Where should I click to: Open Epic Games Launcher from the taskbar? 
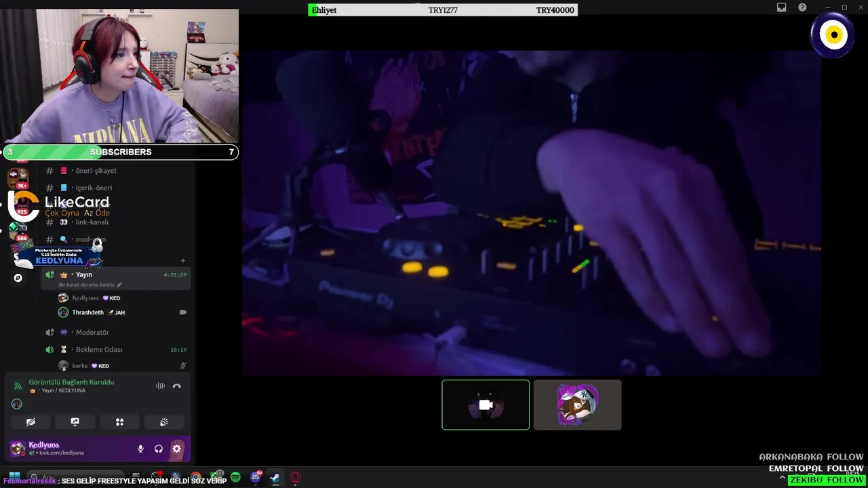coord(136,477)
